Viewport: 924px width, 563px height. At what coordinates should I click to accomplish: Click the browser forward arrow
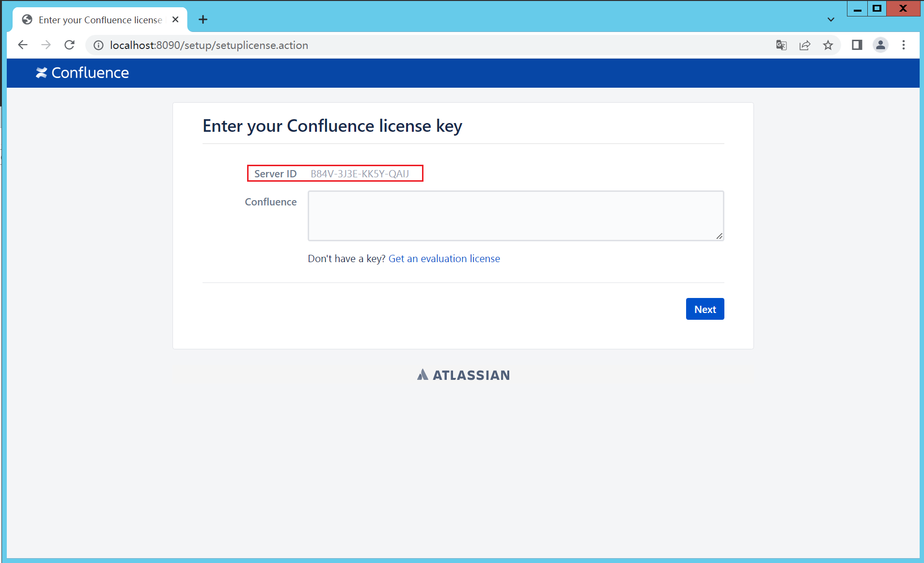46,45
